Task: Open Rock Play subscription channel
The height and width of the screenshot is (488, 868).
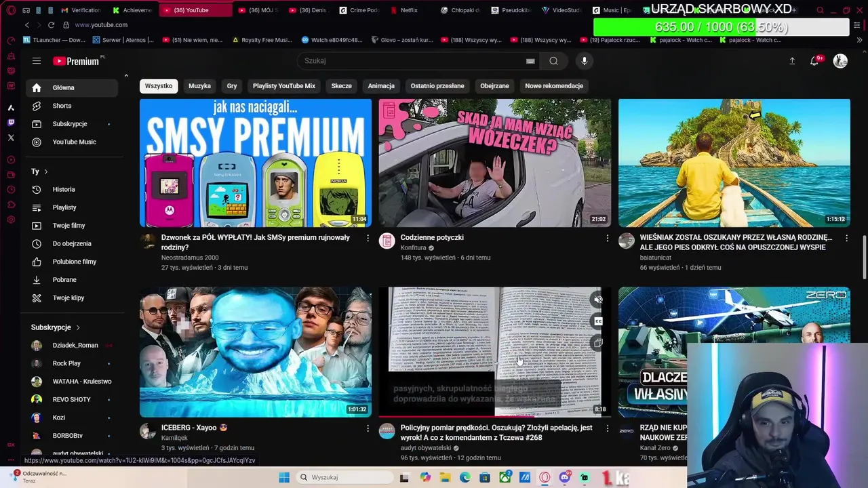Action: (71, 363)
